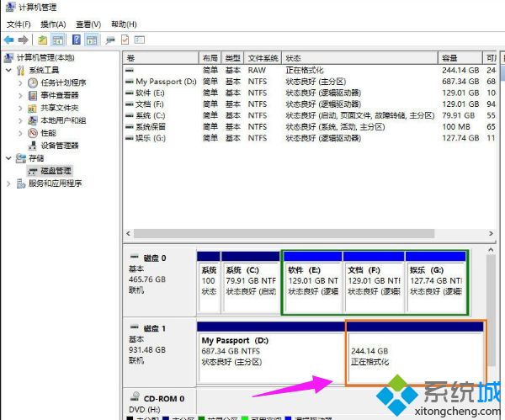Expand the 服务和应用程序 node
Screen dimensions: 505x420
[x=8, y=183]
